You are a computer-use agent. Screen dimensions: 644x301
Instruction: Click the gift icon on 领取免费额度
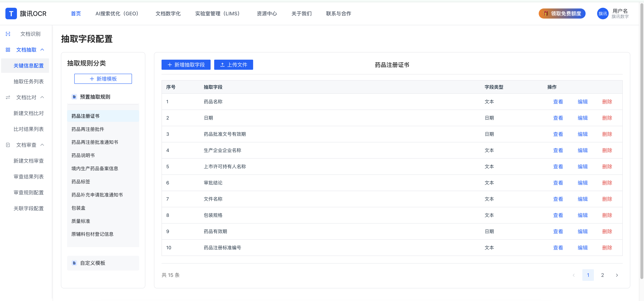546,14
